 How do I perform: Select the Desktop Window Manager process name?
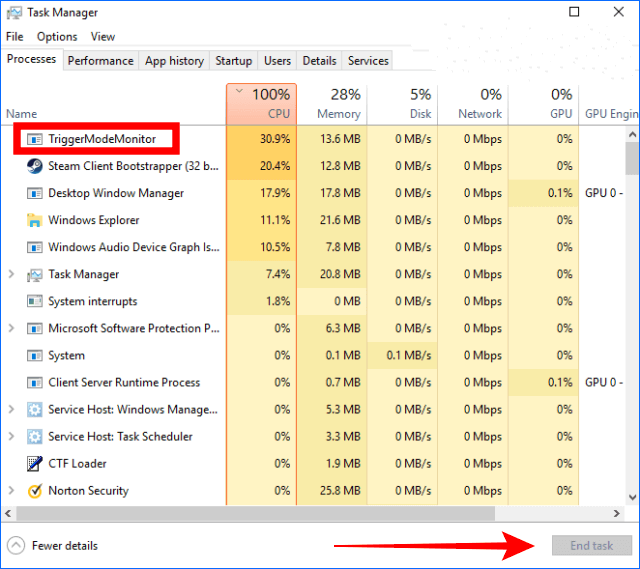(116, 193)
